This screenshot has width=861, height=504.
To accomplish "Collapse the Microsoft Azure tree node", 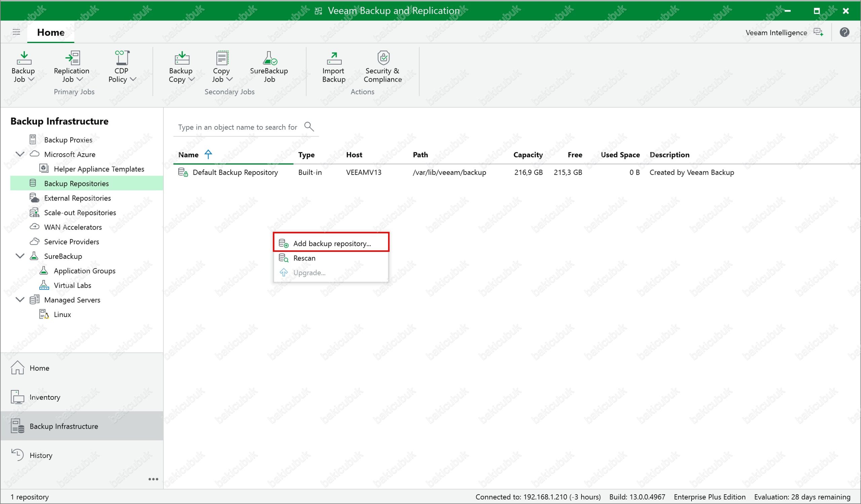I will (x=20, y=154).
